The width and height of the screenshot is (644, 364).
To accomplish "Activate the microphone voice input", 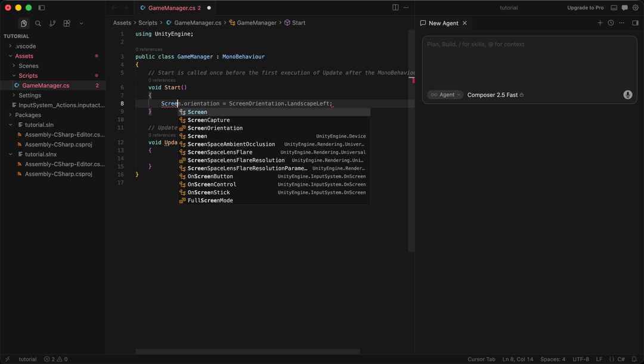I will [627, 95].
